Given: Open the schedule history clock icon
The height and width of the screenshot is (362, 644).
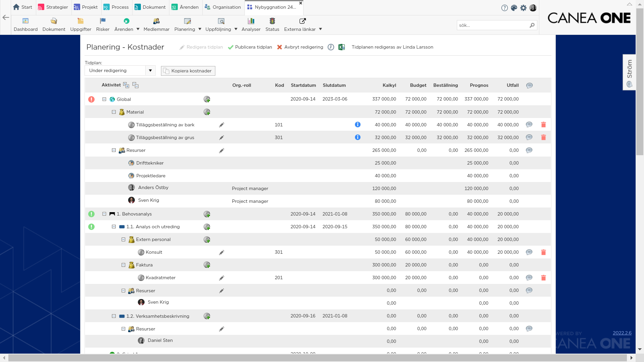Looking at the screenshot, I should click(x=331, y=47).
